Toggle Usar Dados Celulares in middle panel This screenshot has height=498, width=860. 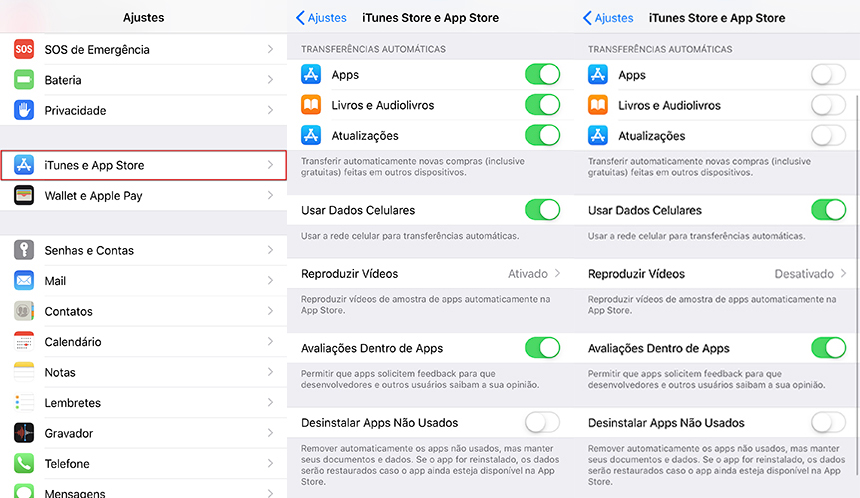point(542,210)
